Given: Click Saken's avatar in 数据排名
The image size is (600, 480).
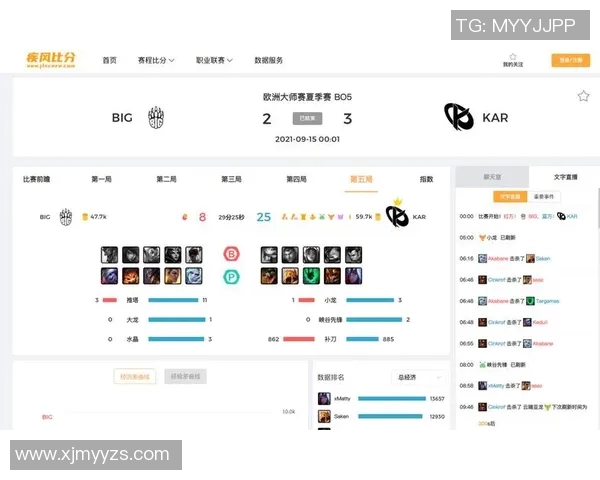Looking at the screenshot, I should [x=325, y=416].
